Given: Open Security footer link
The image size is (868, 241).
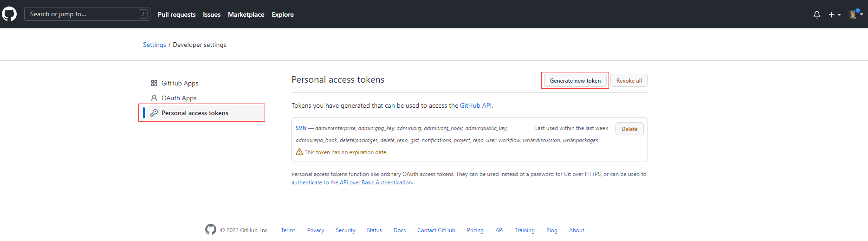Looking at the screenshot, I should (x=345, y=230).
